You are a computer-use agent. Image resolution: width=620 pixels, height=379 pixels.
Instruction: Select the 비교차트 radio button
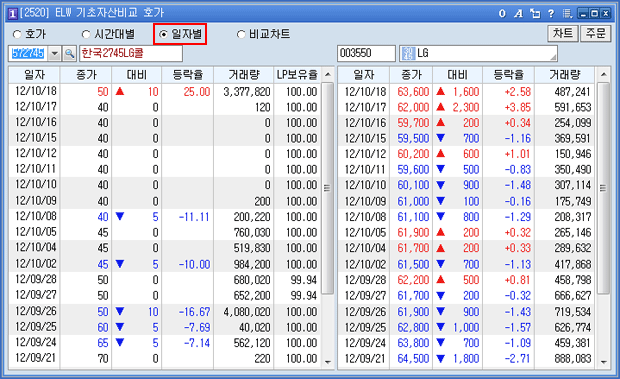[x=241, y=34]
